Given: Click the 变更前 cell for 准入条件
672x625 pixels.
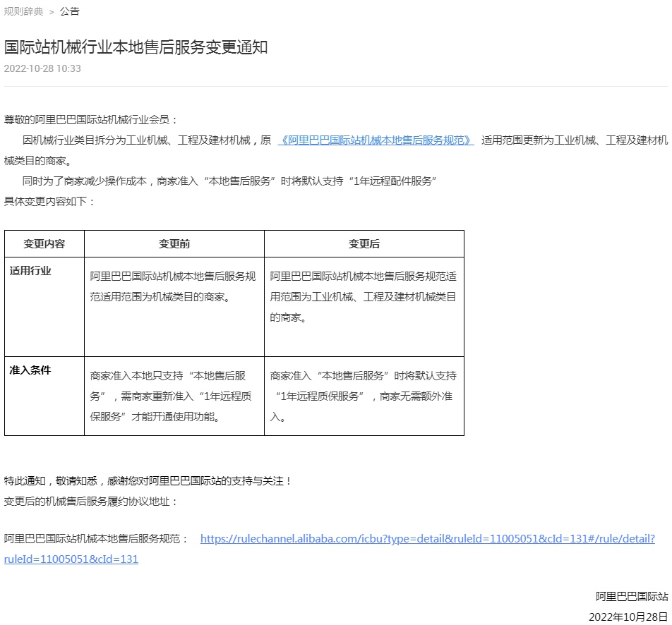Looking at the screenshot, I should click(x=174, y=396).
